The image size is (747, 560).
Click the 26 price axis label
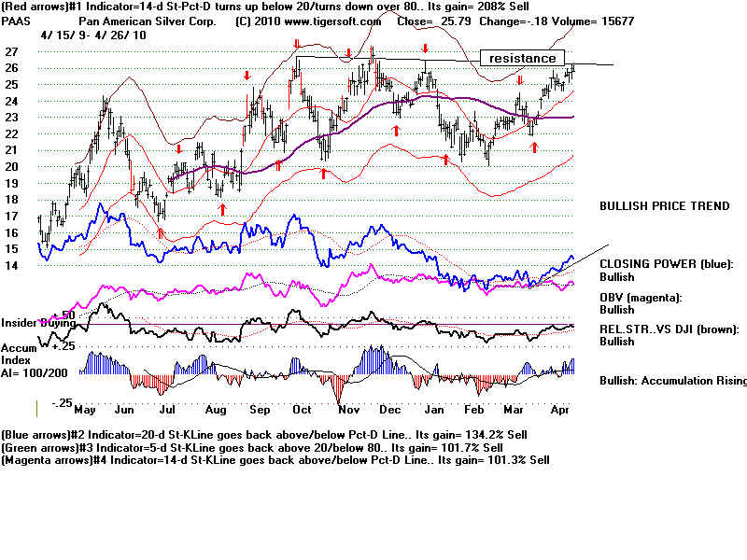[x=11, y=68]
